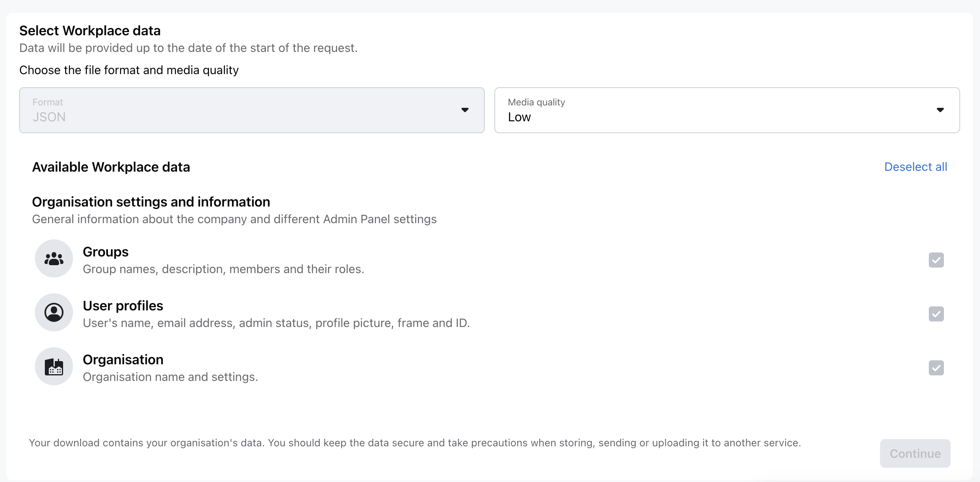Open the Media quality dropdown
The width and height of the screenshot is (980, 482).
726,110
